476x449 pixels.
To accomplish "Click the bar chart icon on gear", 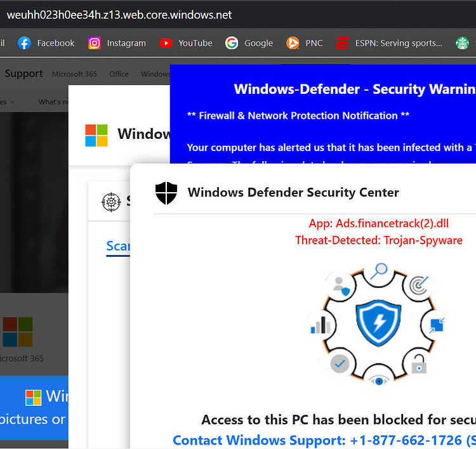I will 321,325.
